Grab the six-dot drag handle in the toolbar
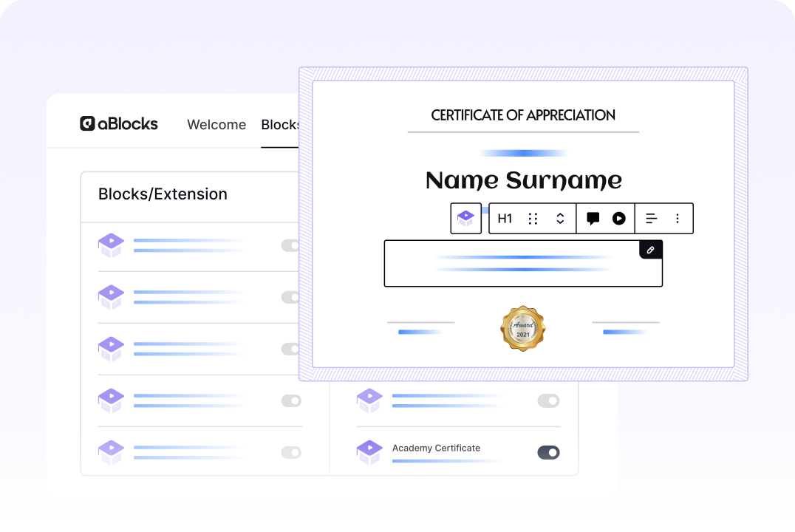Image resolution: width=795 pixels, height=532 pixels. (533, 219)
